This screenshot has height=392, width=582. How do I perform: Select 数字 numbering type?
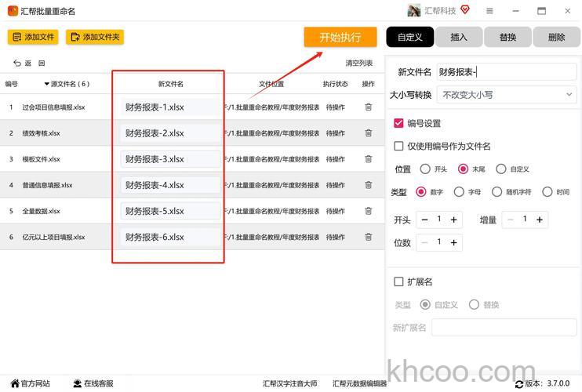(421, 192)
